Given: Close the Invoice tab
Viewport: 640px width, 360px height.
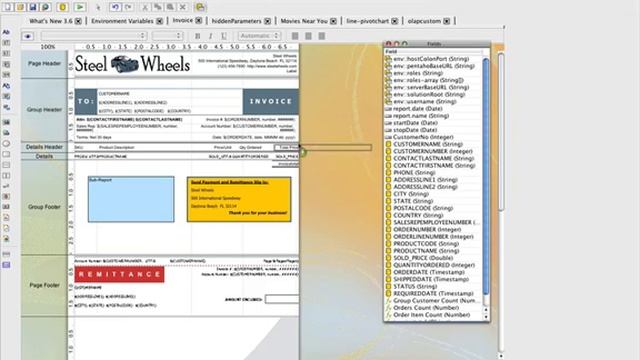Looking at the screenshot, I should click(198, 20).
